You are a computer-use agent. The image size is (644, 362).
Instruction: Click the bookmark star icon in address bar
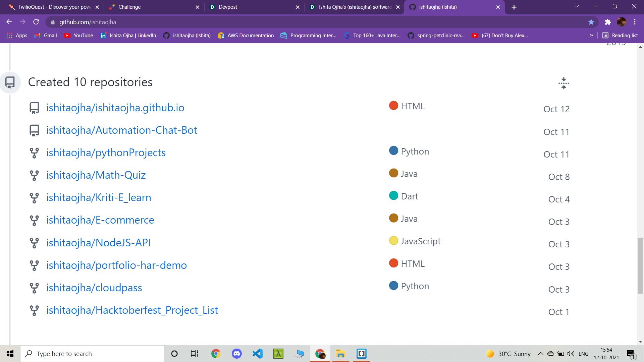(x=591, y=22)
